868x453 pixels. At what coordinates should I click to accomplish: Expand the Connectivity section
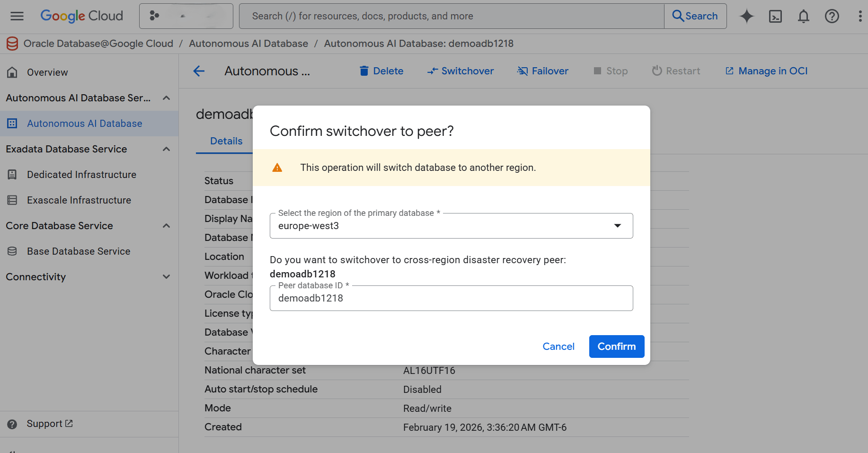click(x=166, y=276)
